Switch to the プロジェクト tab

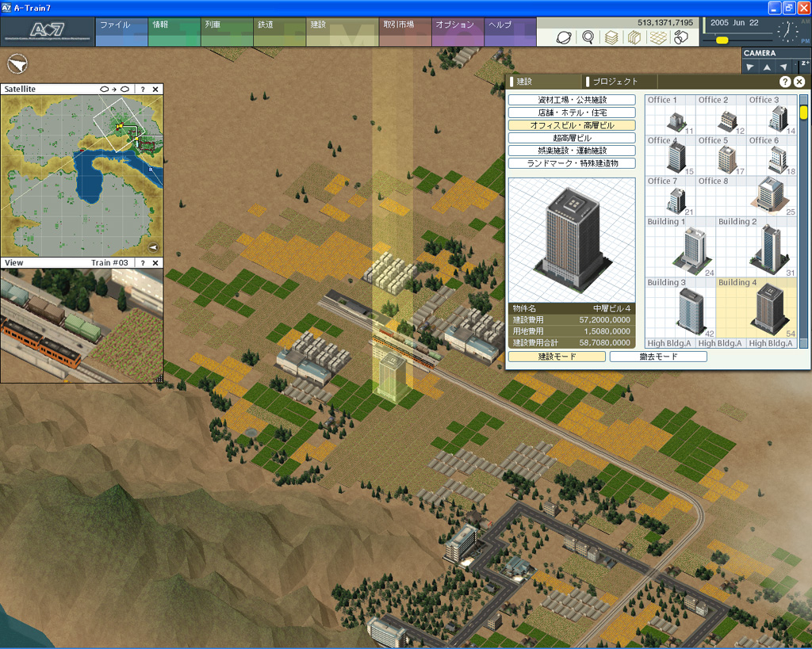(x=619, y=82)
